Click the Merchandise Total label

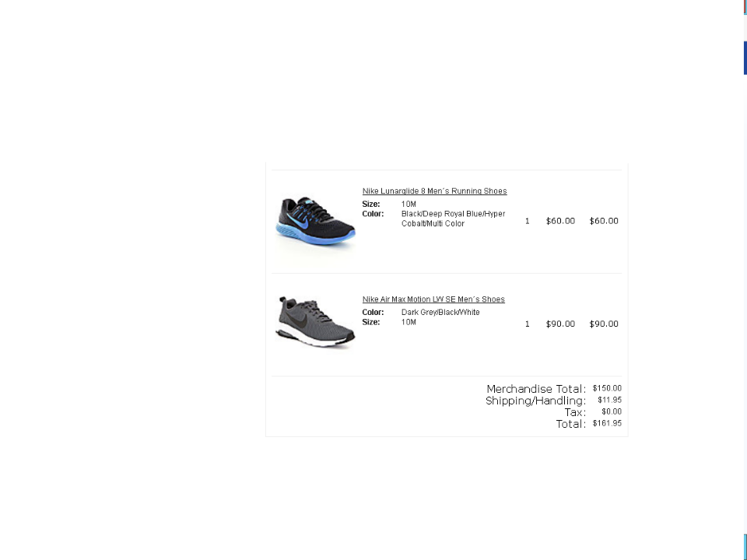536,389
